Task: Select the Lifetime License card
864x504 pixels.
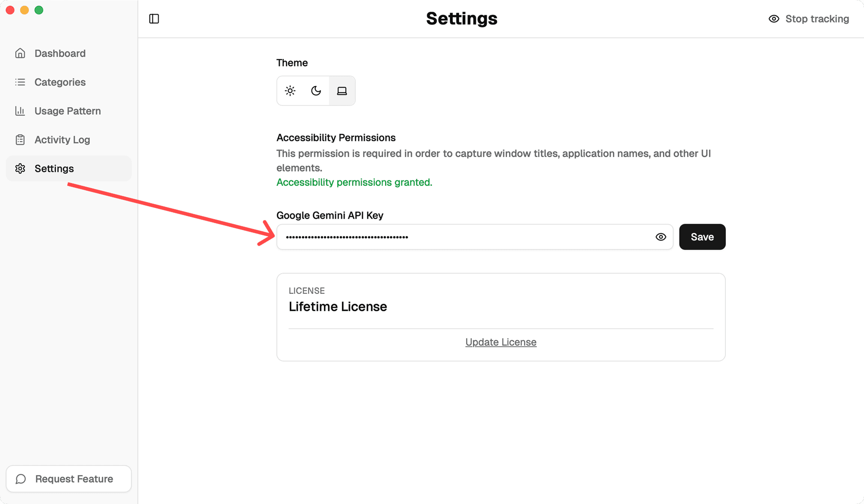Action: pos(500,306)
